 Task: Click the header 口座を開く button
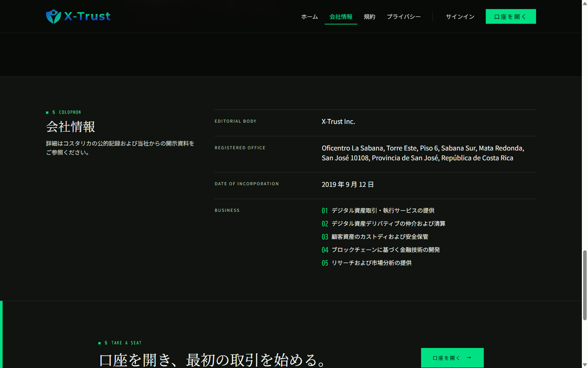tap(511, 16)
